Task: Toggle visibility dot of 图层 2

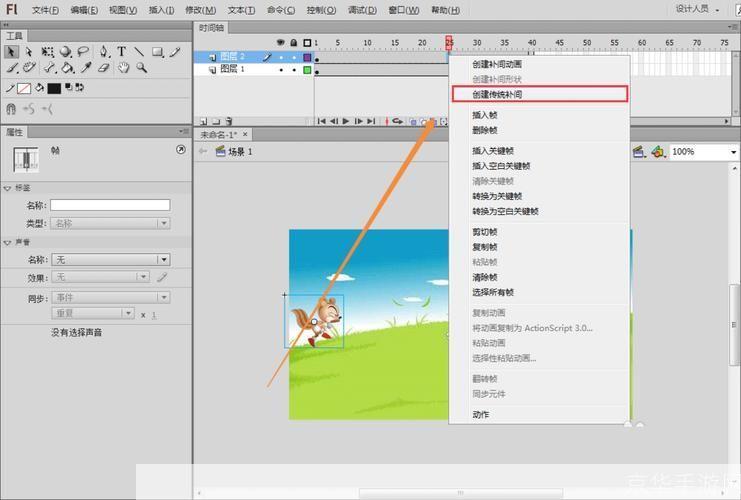Action: tap(281, 58)
